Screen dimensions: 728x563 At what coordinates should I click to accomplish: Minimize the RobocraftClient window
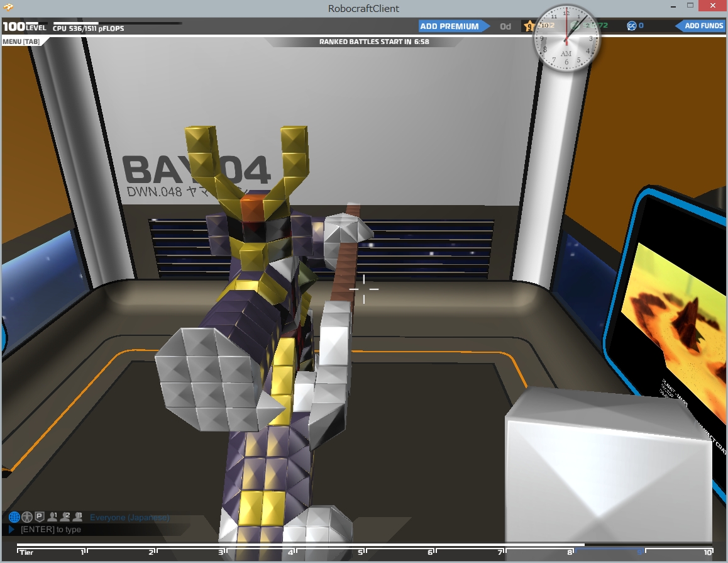(x=673, y=6)
